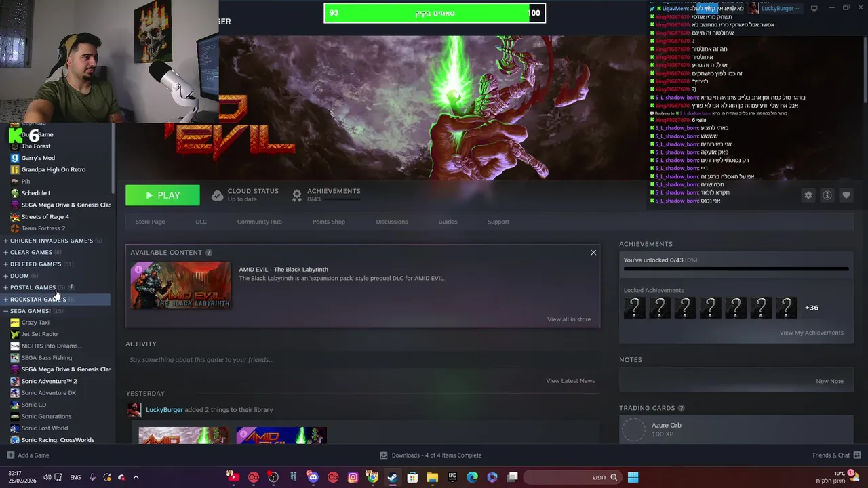Close the Available Content panel

point(593,253)
